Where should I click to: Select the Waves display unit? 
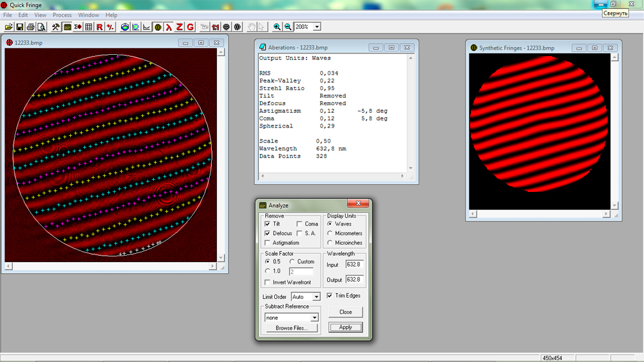coord(329,224)
